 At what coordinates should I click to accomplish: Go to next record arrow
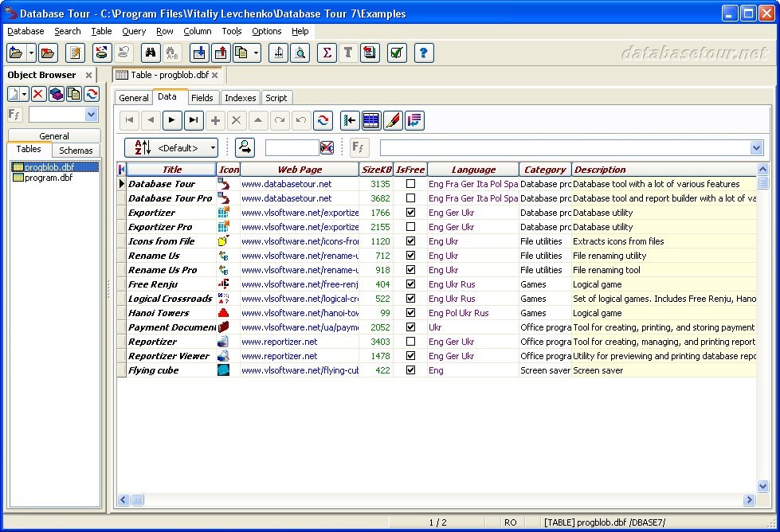[172, 120]
